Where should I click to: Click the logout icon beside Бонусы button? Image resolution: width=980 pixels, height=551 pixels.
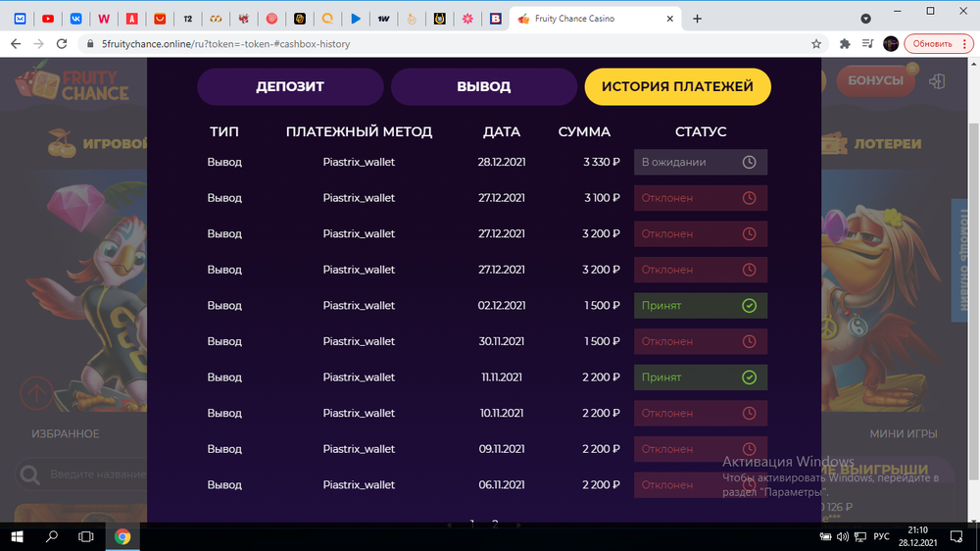pyautogui.click(x=938, y=81)
